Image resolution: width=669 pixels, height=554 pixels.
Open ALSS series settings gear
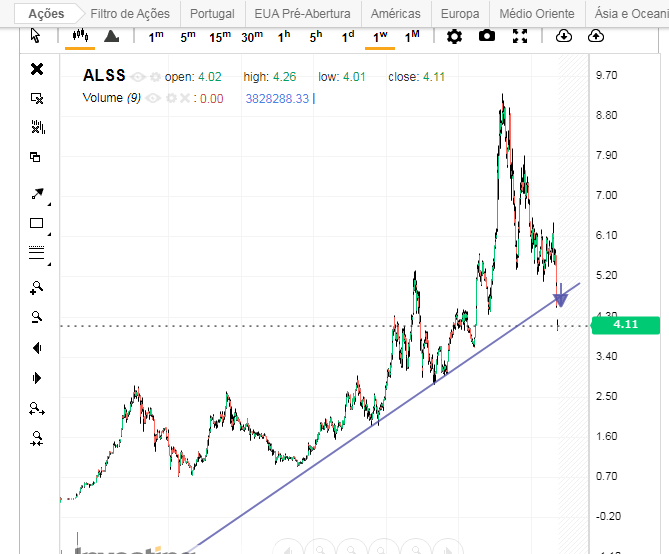pyautogui.click(x=156, y=77)
